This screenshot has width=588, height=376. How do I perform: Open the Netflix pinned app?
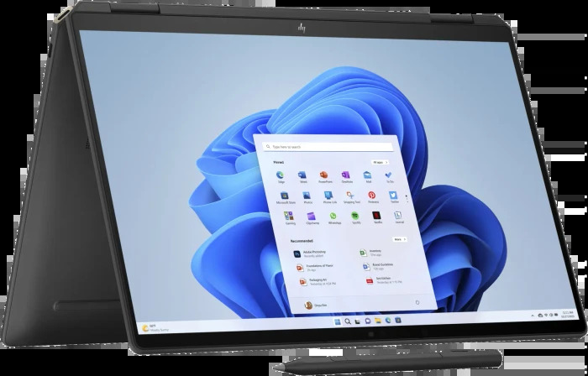tap(377, 216)
